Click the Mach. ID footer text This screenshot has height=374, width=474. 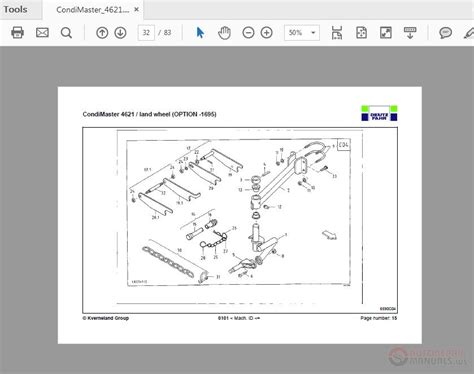pyautogui.click(x=239, y=318)
